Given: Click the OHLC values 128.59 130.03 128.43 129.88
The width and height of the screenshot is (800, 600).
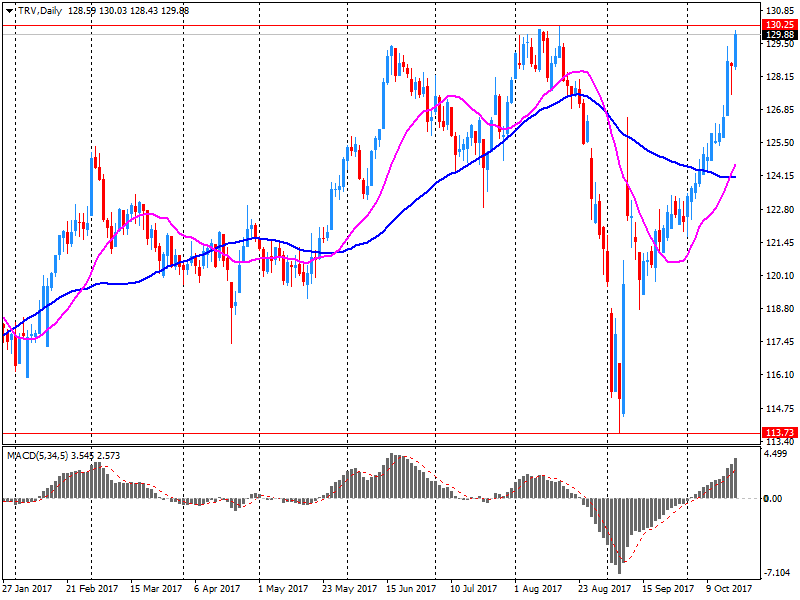Looking at the screenshot, I should click(129, 11).
